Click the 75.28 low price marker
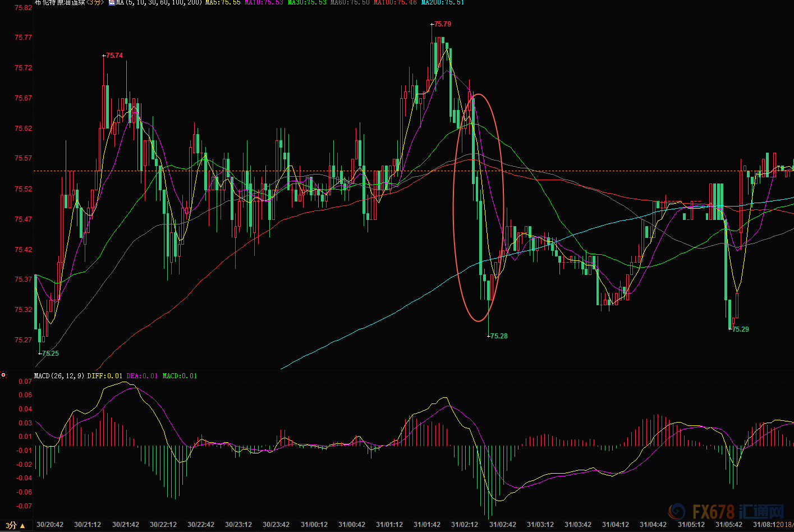Screen dimensions: 794x532 [498, 336]
